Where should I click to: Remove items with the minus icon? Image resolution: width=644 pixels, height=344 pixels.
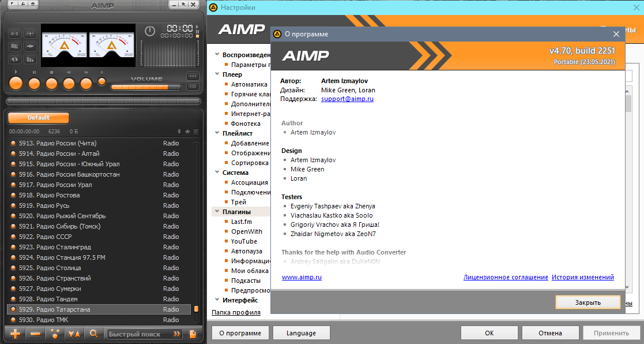click(x=35, y=334)
